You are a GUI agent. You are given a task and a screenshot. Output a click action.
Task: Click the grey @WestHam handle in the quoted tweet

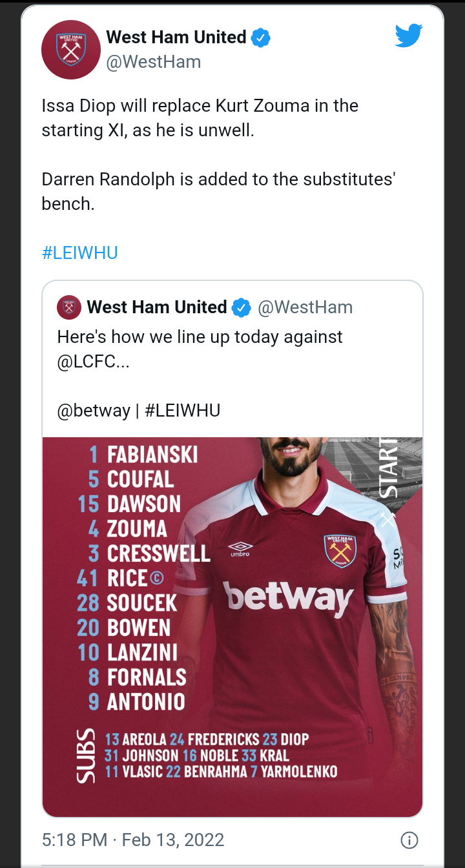305,307
